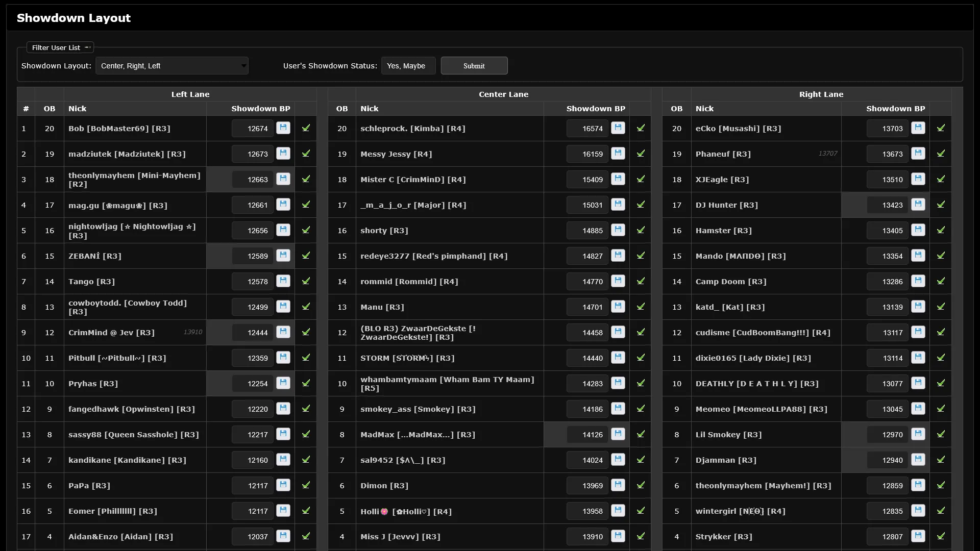This screenshot has height=551, width=980.
Task: Toggle green checkmark for madziutek row
Action: pyautogui.click(x=306, y=153)
